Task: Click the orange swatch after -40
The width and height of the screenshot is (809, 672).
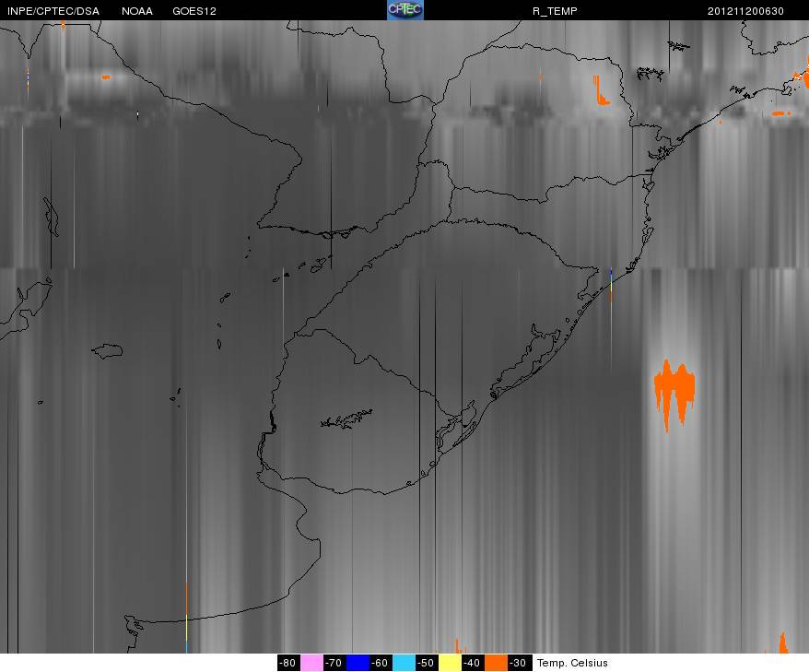Action: (496, 663)
